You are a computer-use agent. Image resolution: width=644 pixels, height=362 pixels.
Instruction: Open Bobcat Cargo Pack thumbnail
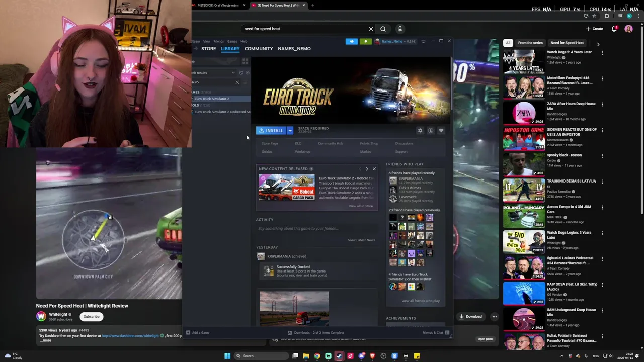pos(287,187)
